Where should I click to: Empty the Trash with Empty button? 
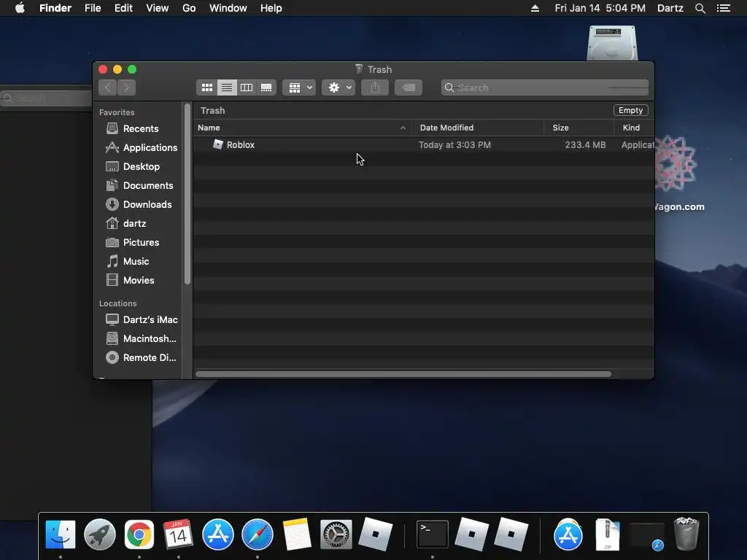[630, 110]
